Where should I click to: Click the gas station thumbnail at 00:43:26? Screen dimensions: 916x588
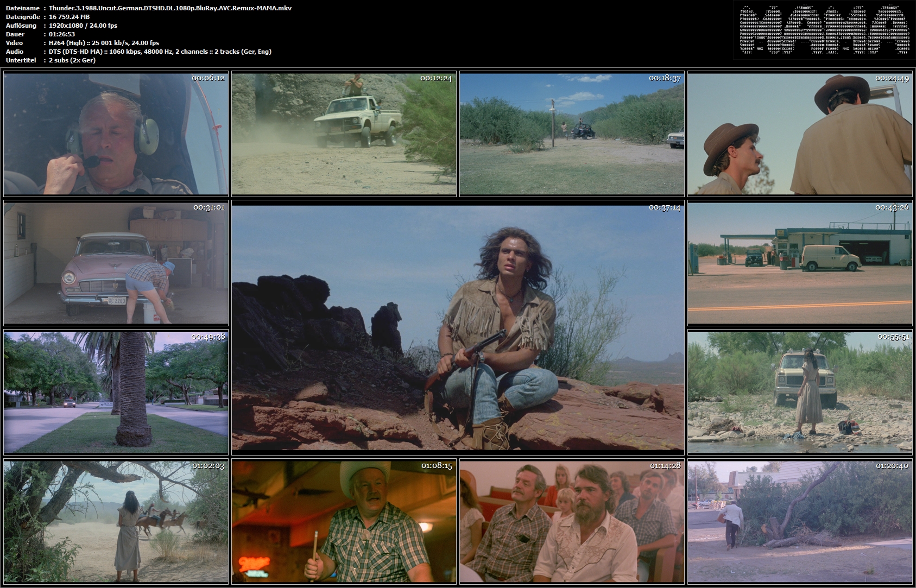[x=800, y=263]
